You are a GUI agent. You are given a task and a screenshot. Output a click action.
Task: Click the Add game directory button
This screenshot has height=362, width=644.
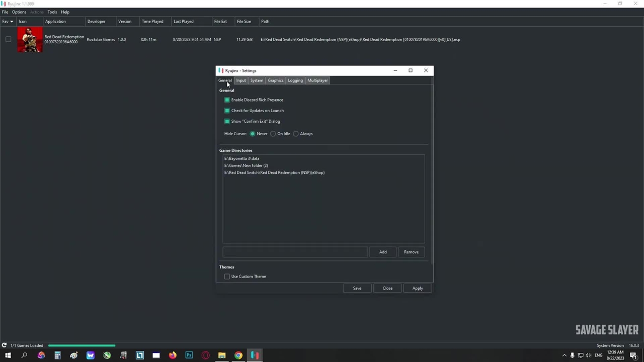tap(383, 252)
